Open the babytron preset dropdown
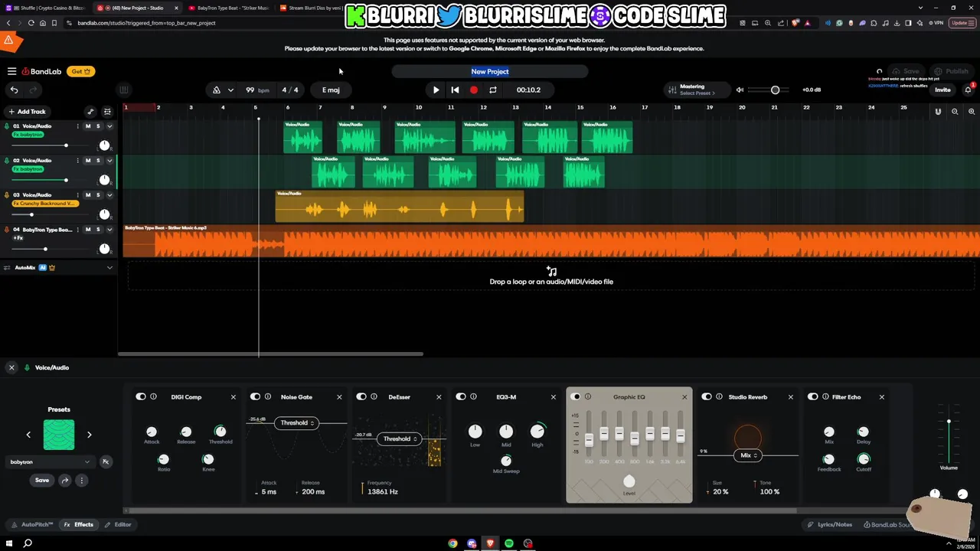The image size is (980, 551). pyautogui.click(x=50, y=462)
